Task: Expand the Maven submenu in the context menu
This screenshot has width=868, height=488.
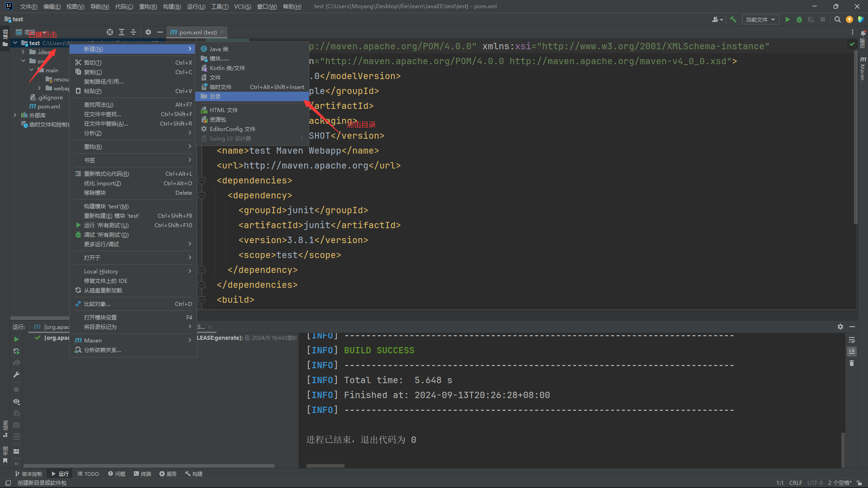Action: (133, 341)
